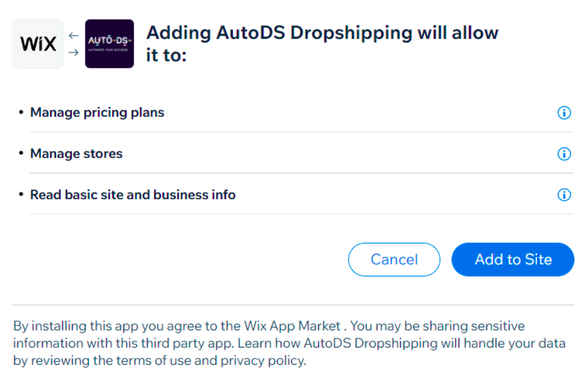
Task: Select Read basic site and business info
Action: [133, 194]
